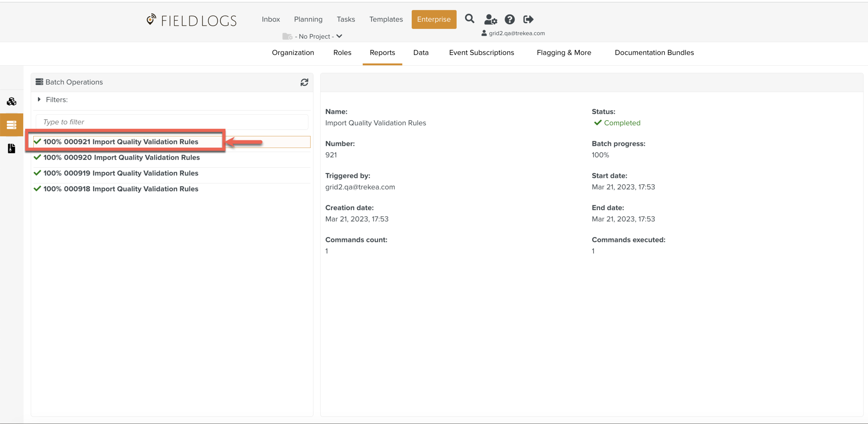868x424 pixels.
Task: Open the zip archive sidebar icon
Action: pyautogui.click(x=11, y=148)
